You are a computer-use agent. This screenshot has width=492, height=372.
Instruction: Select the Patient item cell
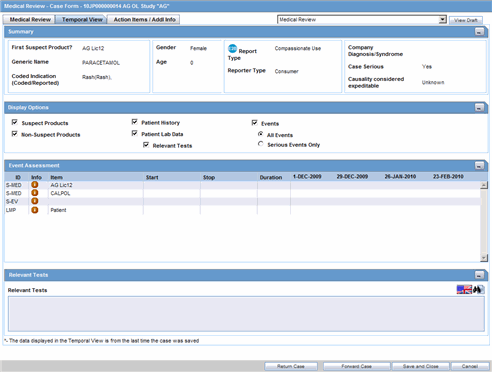click(x=58, y=210)
